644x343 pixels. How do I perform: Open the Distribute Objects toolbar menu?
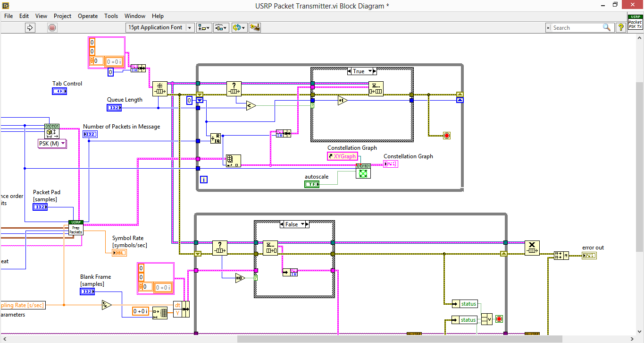[x=221, y=27]
